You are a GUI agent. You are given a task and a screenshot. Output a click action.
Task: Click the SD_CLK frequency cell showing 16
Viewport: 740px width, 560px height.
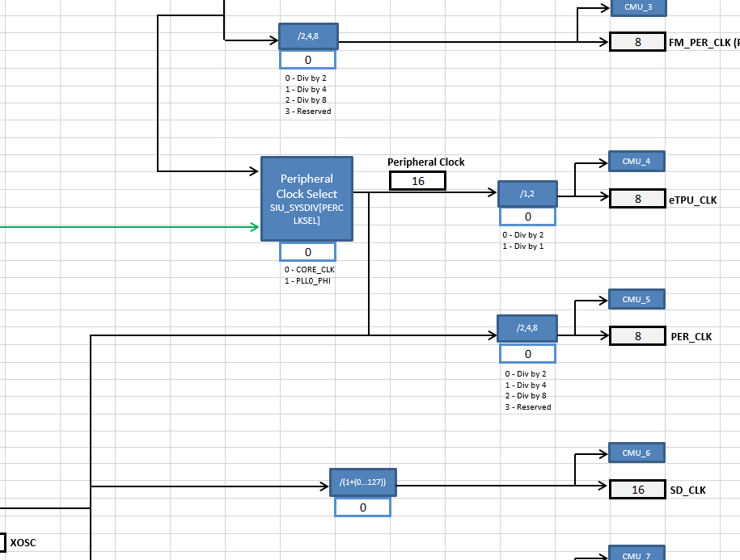(x=637, y=489)
